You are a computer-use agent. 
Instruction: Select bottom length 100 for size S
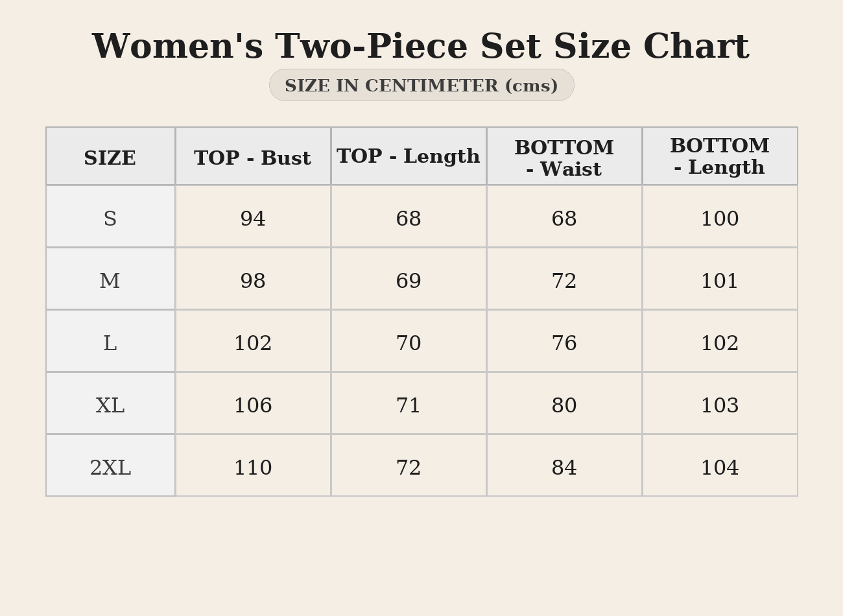tap(720, 219)
